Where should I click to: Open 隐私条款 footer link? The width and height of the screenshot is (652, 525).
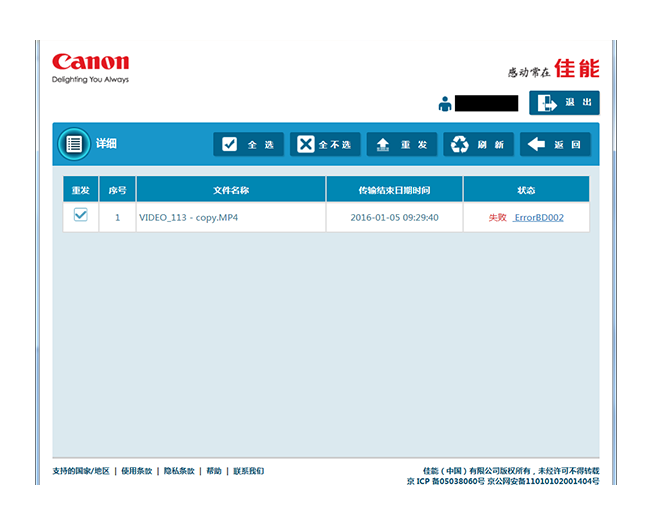tap(179, 471)
